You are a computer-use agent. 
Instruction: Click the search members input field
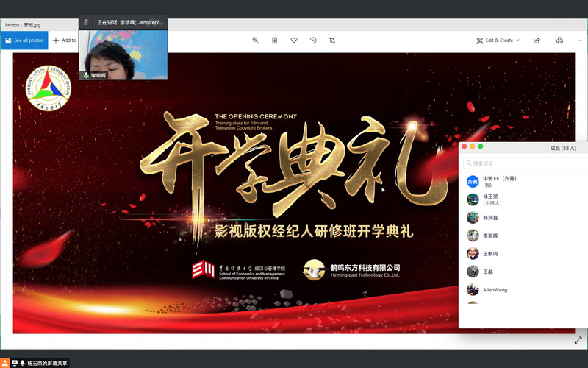click(x=526, y=163)
